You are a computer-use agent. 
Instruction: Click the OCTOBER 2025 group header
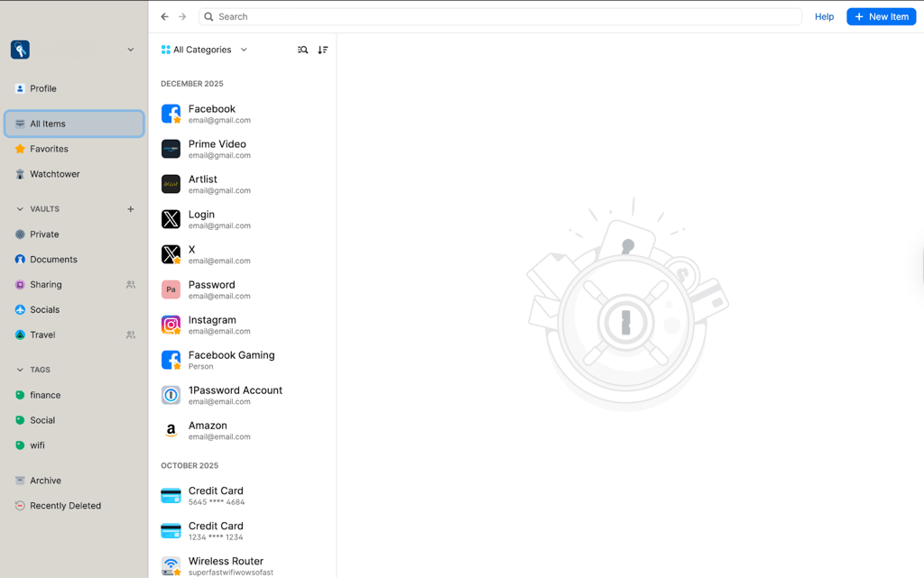(x=189, y=465)
